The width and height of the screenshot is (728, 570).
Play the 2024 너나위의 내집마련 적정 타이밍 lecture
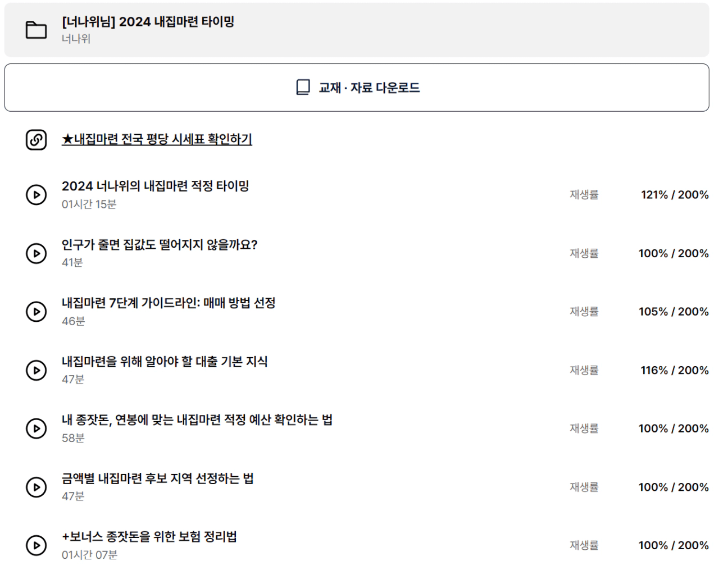37,195
